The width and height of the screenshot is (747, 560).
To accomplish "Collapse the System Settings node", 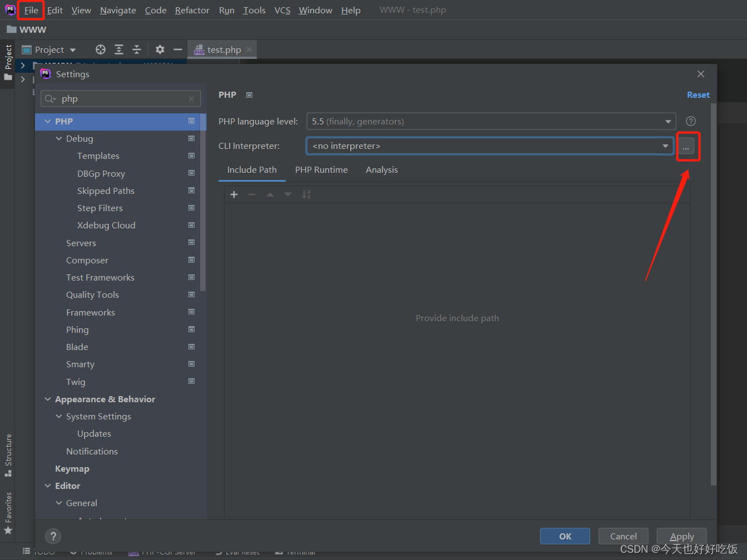I will coord(59,416).
